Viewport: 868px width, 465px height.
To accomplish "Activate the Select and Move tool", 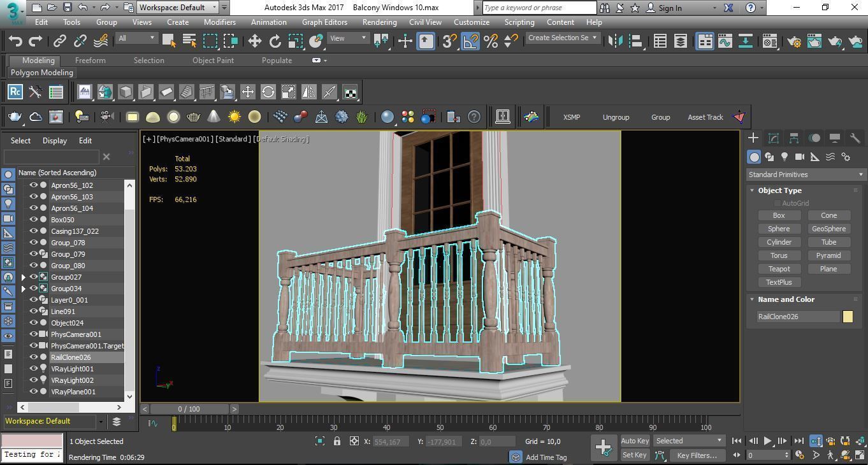I will coord(254,41).
